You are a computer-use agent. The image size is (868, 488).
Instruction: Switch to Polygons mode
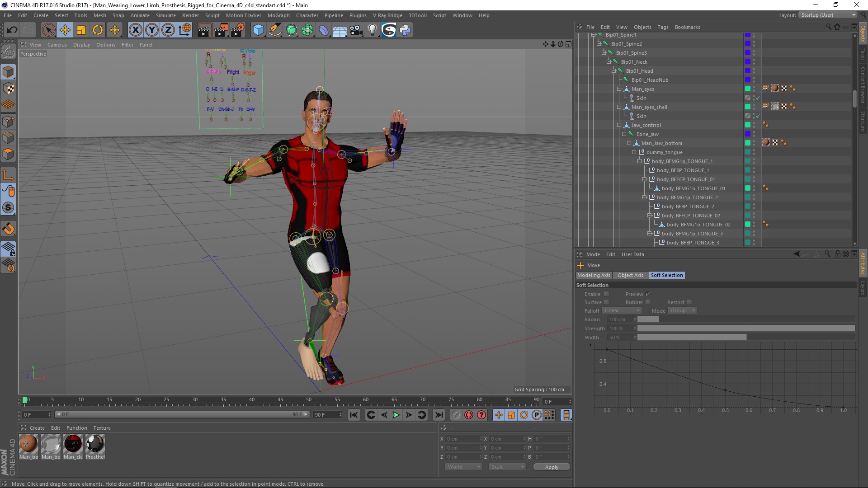[x=8, y=154]
